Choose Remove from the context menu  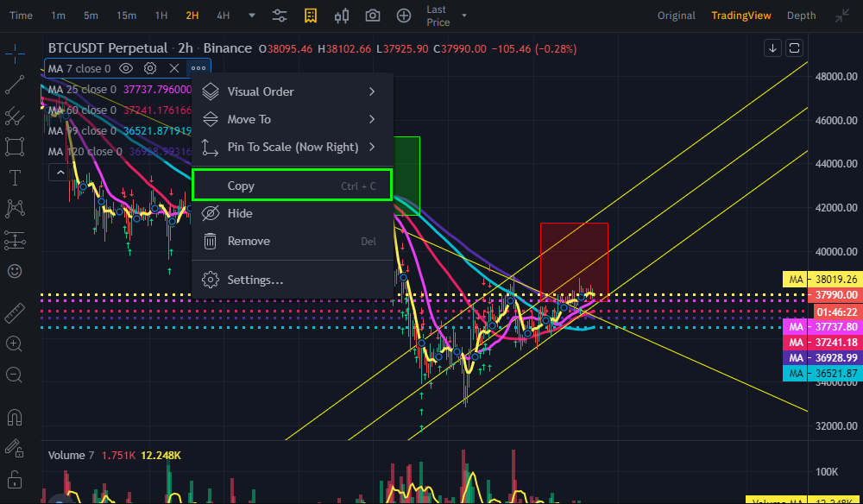pyautogui.click(x=293, y=241)
